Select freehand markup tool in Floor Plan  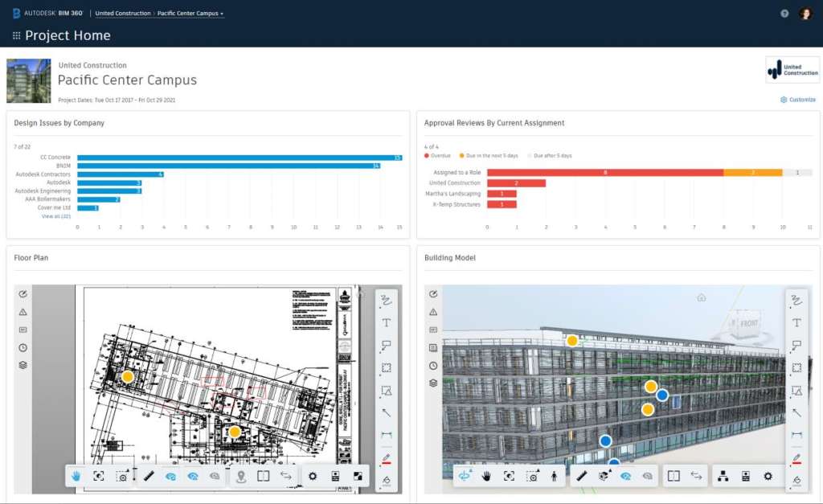[x=387, y=301]
